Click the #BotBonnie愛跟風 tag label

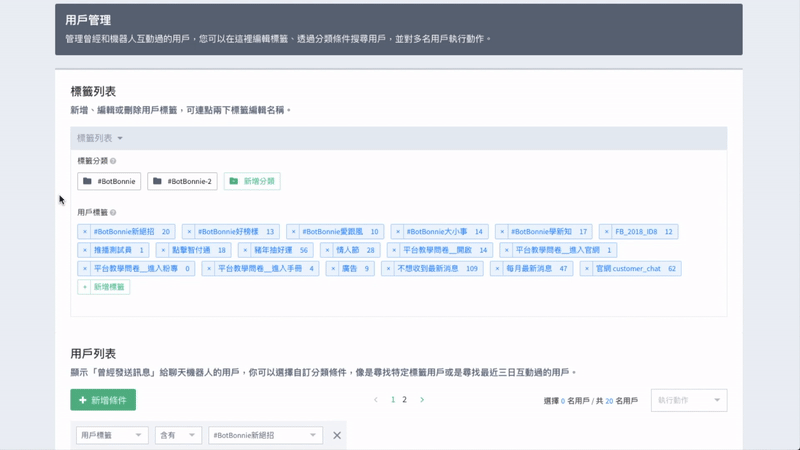tap(333, 232)
